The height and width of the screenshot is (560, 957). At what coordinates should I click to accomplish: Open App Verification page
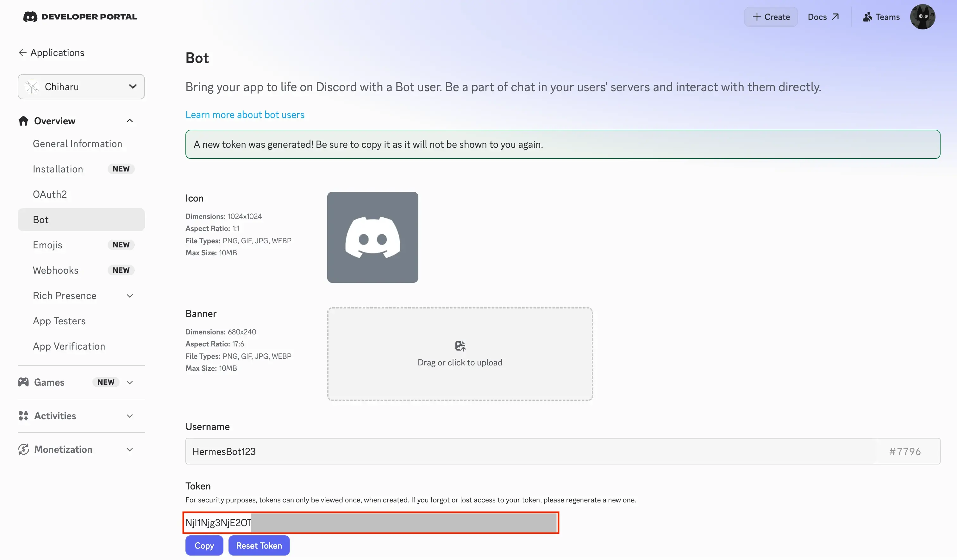pyautogui.click(x=69, y=346)
